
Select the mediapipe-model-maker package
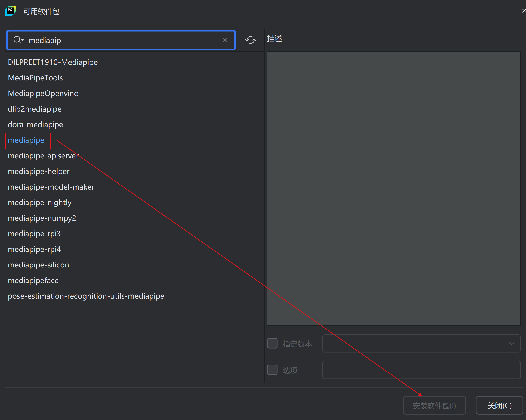(51, 187)
